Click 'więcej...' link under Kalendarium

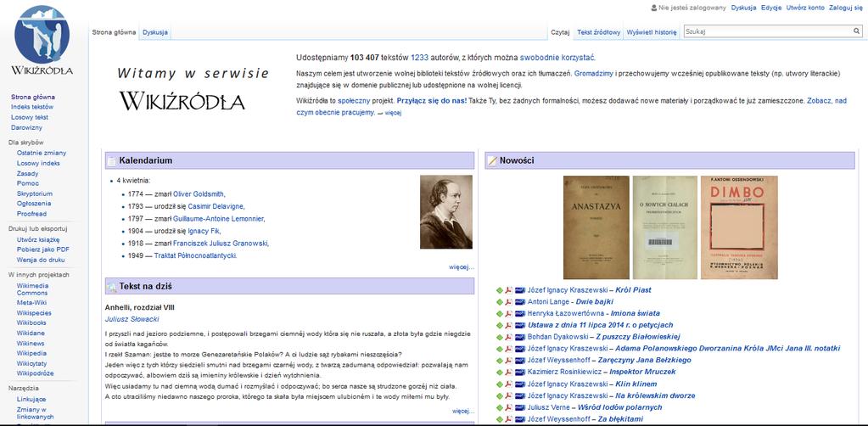click(x=462, y=267)
